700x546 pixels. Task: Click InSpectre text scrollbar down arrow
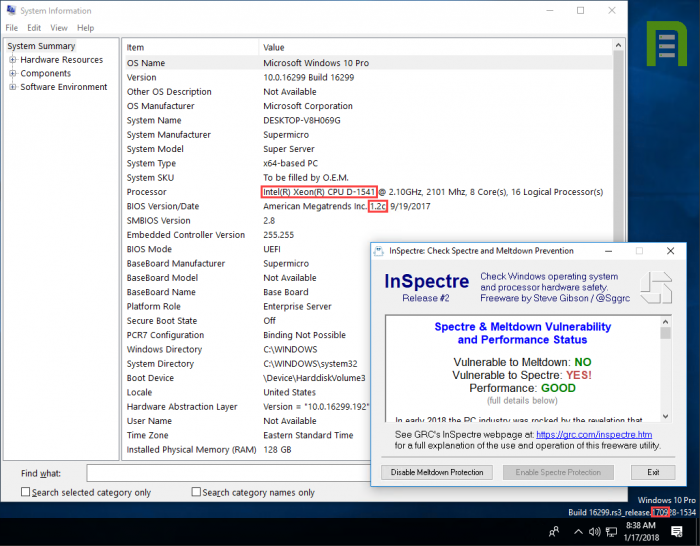click(666, 416)
